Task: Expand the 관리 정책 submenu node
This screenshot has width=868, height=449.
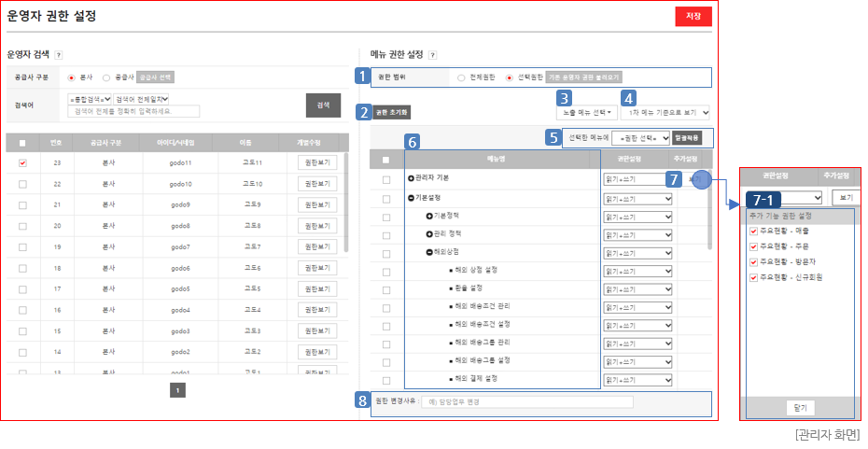Action: point(429,233)
